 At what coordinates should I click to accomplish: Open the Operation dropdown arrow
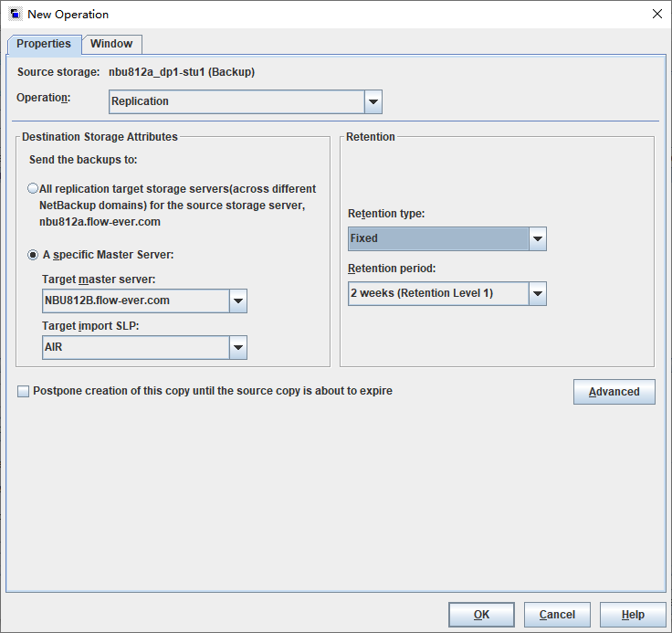click(373, 101)
